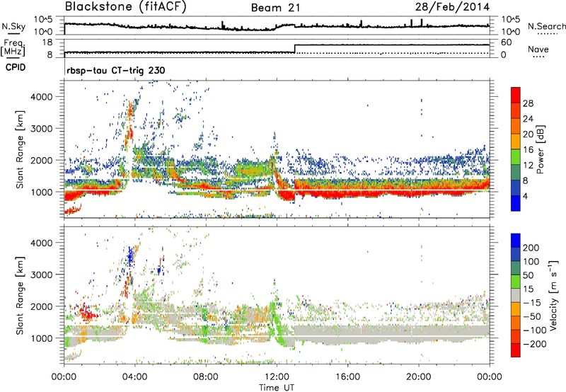
Task: Click the 'rbsp-tau CT-trig 230' text
Action: point(116,70)
